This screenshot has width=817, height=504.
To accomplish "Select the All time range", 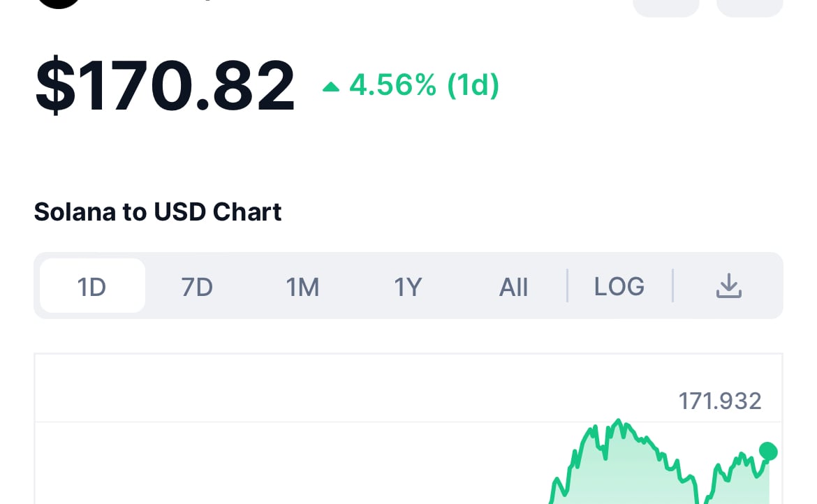I will tap(513, 286).
